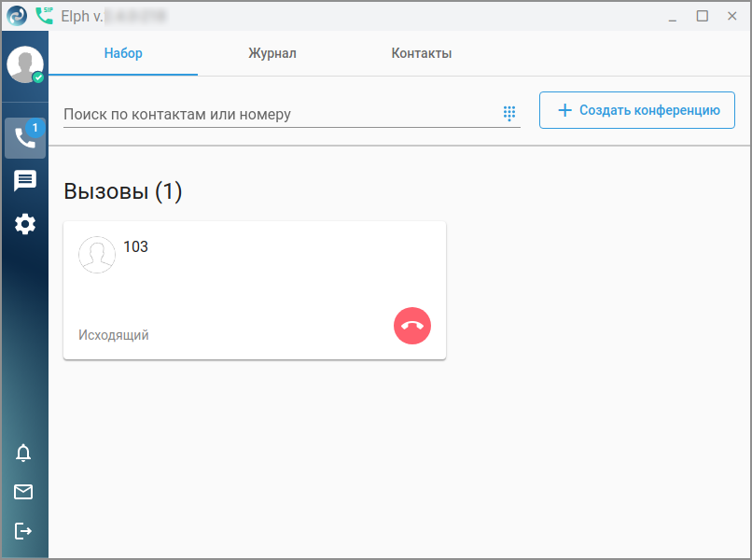Open the calls section in sidebar
752x560 pixels.
(24, 138)
